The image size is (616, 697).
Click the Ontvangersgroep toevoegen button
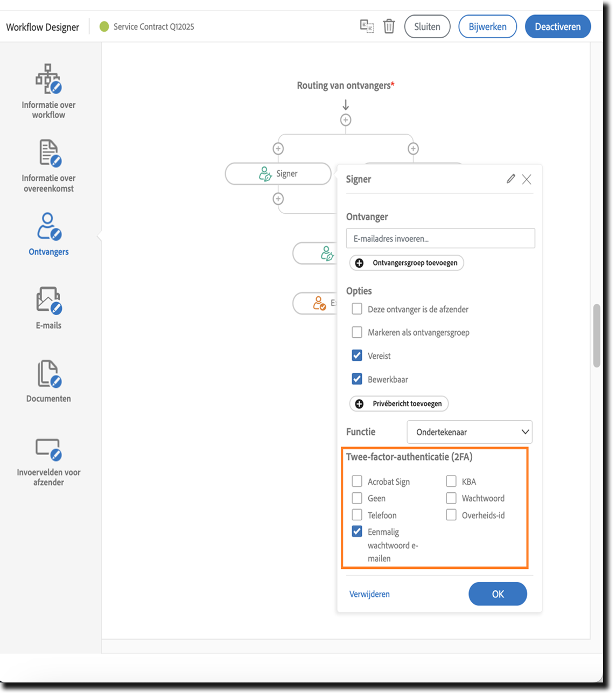point(407,263)
